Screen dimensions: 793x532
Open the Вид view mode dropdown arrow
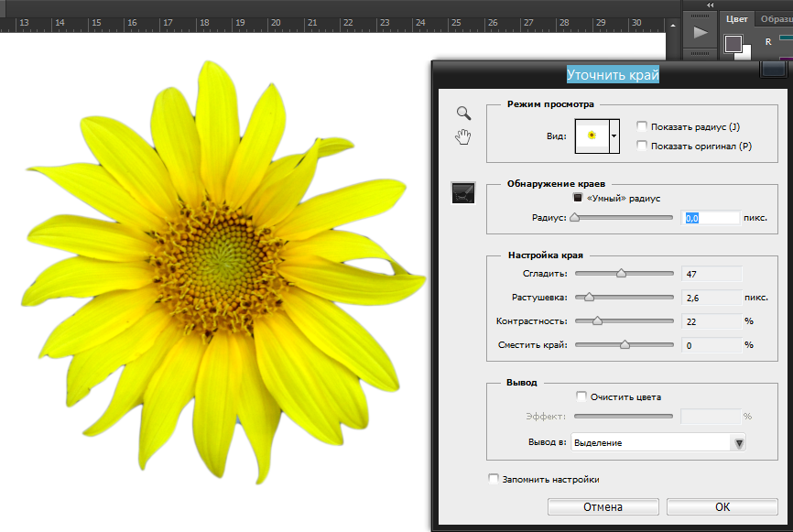click(x=614, y=135)
